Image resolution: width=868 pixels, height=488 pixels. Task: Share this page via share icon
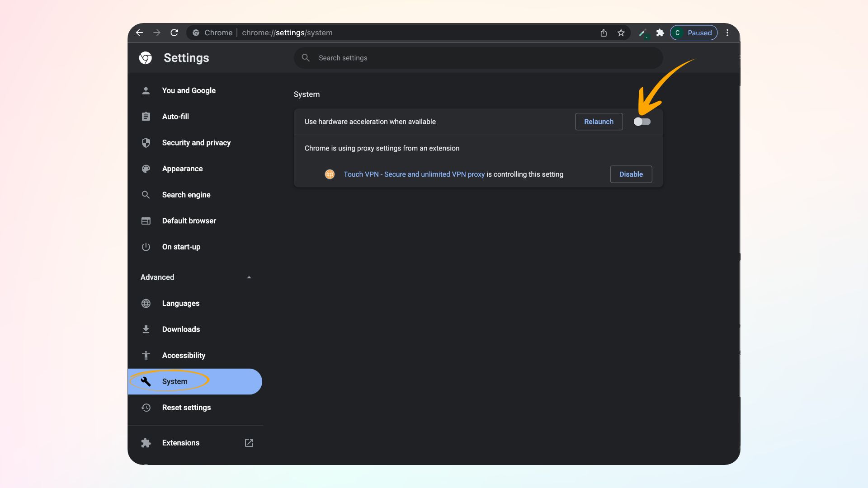[604, 33]
